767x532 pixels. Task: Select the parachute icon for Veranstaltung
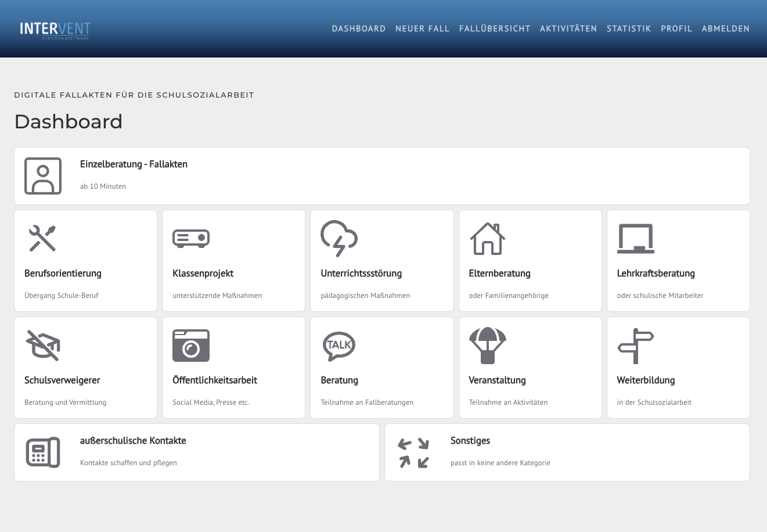(487, 345)
